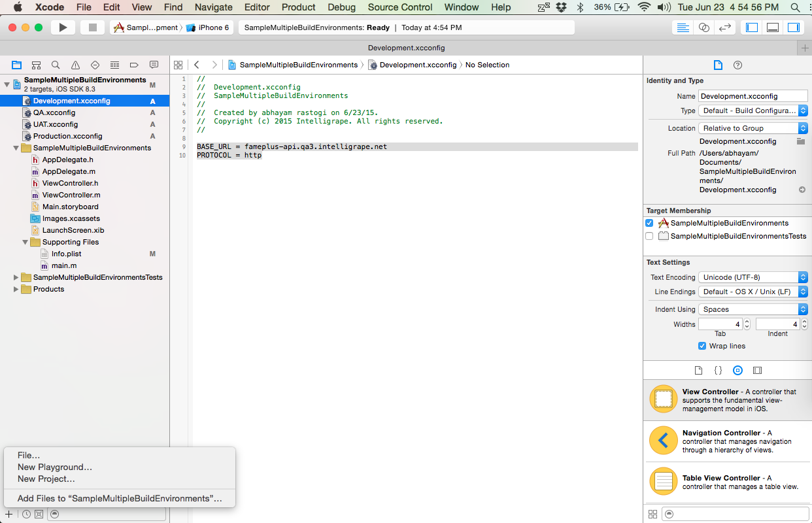This screenshot has width=812, height=523.
Task: Toggle the Navigator pane
Action: coord(752,27)
